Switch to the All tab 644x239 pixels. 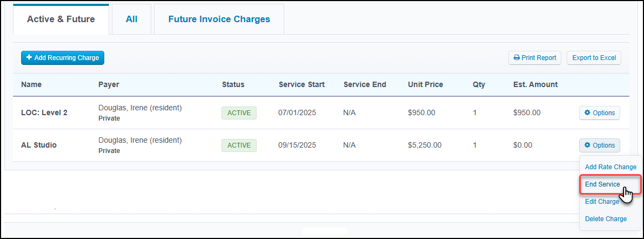point(131,19)
